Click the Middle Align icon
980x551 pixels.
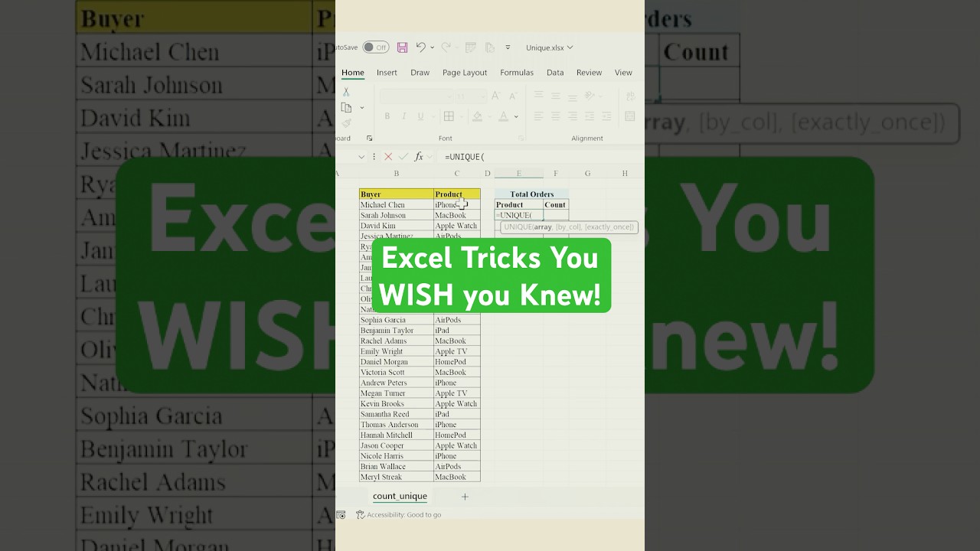[555, 96]
